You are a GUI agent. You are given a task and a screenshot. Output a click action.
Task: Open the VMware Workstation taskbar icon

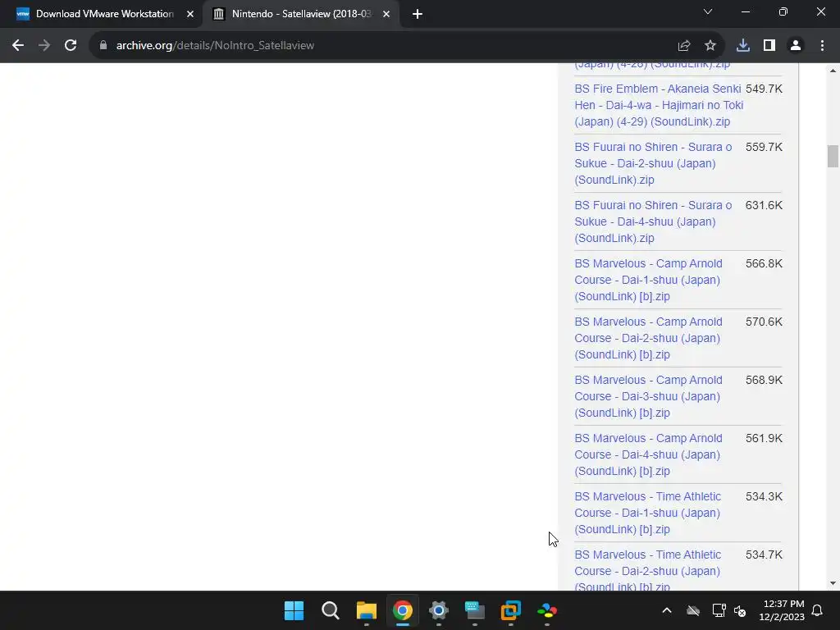[x=510, y=610]
